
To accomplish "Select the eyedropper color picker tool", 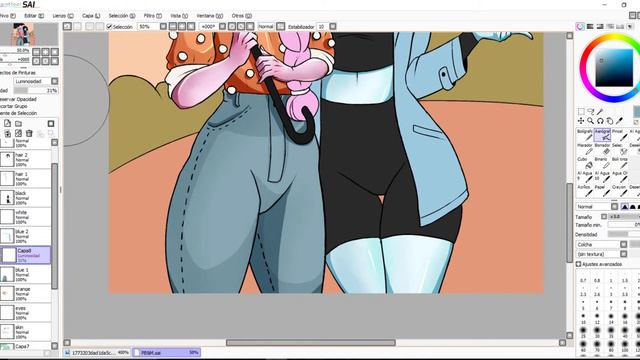I will click(x=620, y=121).
